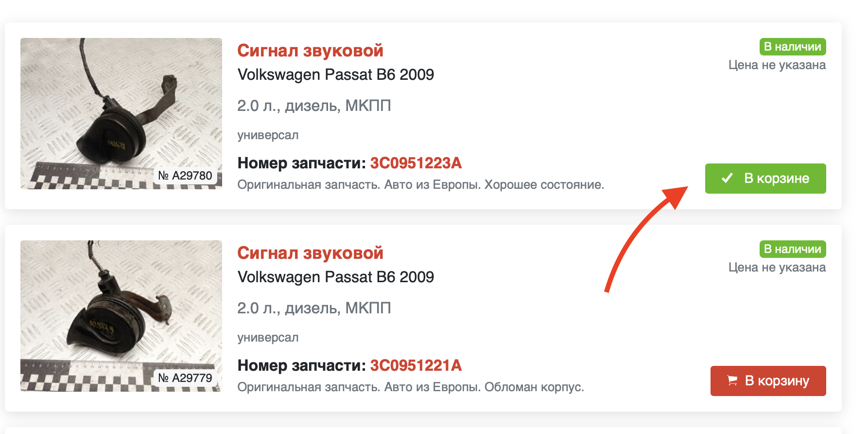Click description ending "Обломан корпус."

411,387
